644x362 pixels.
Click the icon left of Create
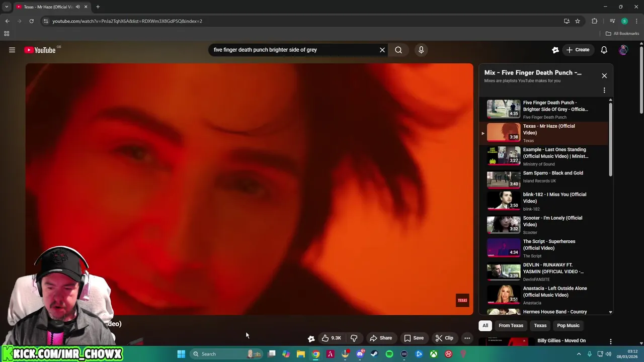coord(555,50)
